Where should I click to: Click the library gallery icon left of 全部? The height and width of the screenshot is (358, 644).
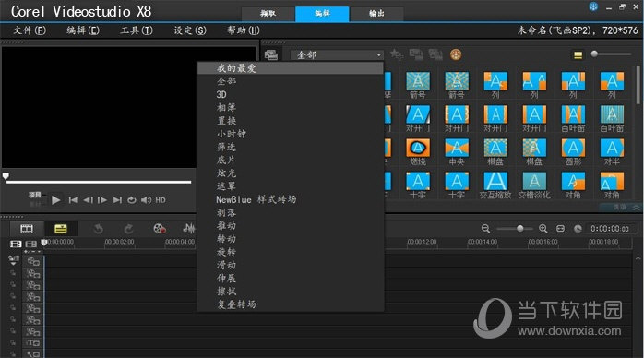click(x=271, y=54)
